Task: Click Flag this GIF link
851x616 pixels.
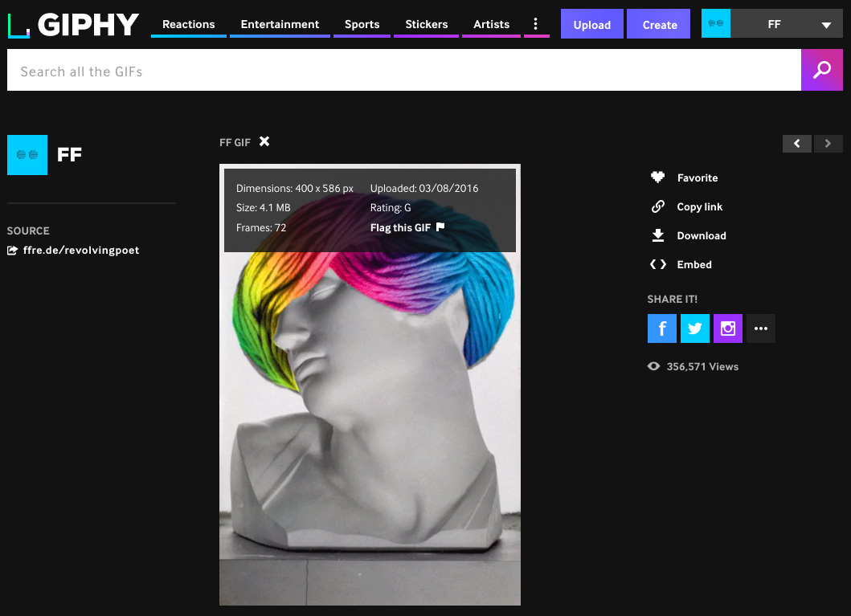Action: tap(400, 228)
